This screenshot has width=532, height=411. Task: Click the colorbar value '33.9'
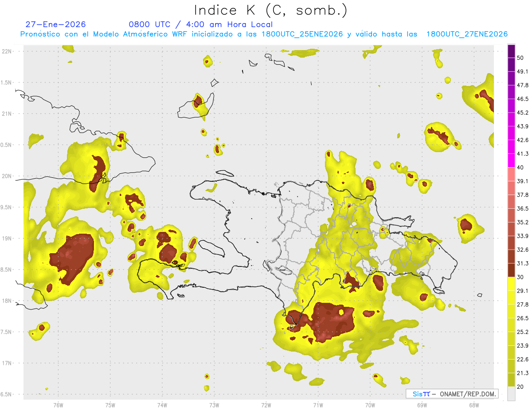[x=523, y=236]
